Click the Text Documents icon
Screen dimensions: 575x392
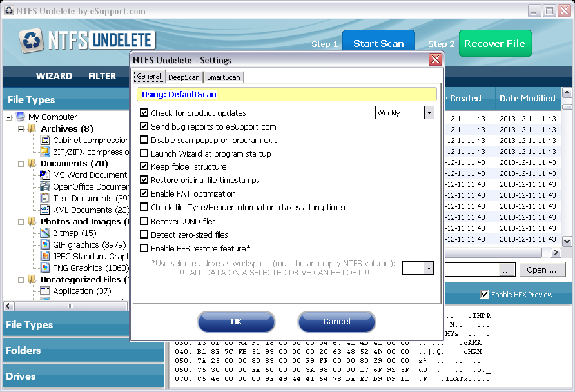pos(45,198)
